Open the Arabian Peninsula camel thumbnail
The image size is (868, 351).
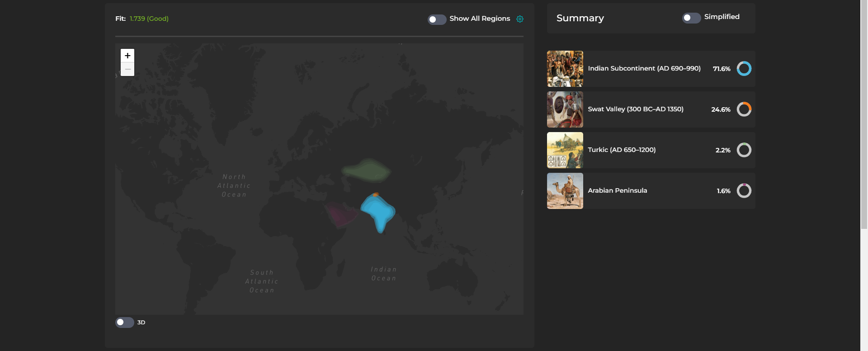click(565, 191)
